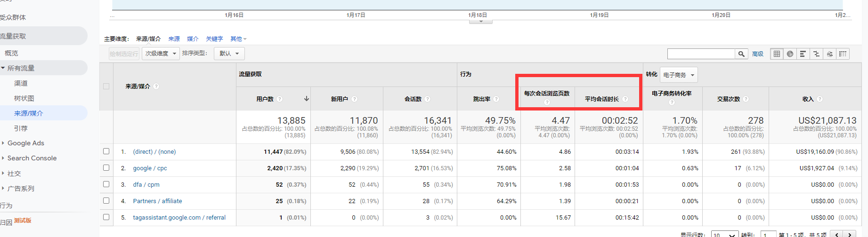Open tagassistant.google.com / referral link
868x237 pixels.
(x=179, y=217)
